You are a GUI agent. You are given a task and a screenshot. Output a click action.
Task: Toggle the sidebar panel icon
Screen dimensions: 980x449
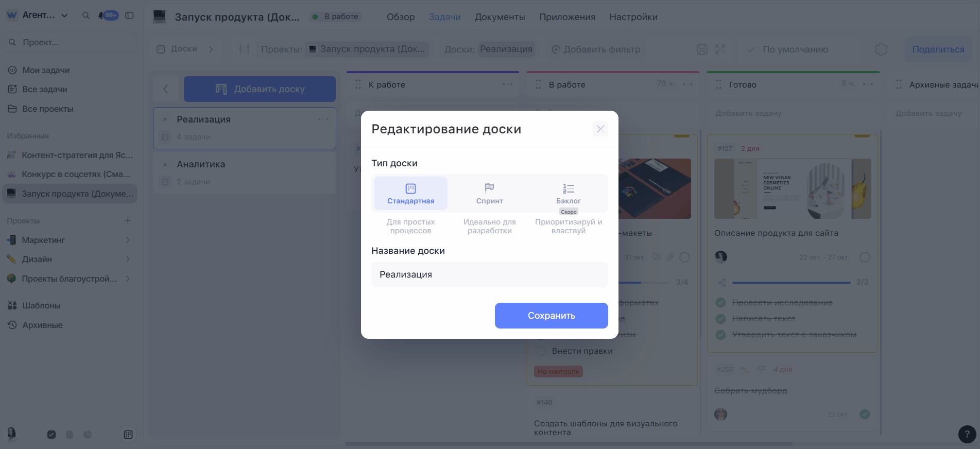pyautogui.click(x=129, y=15)
